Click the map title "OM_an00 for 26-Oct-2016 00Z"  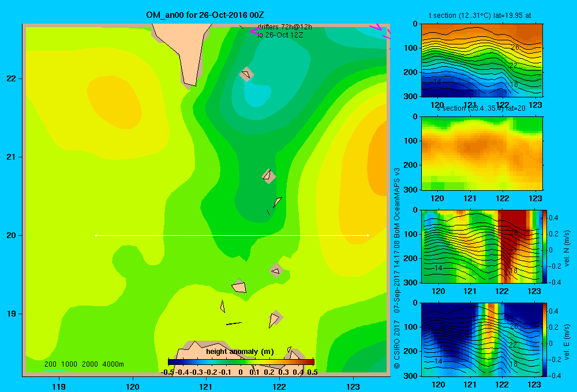coord(205,15)
